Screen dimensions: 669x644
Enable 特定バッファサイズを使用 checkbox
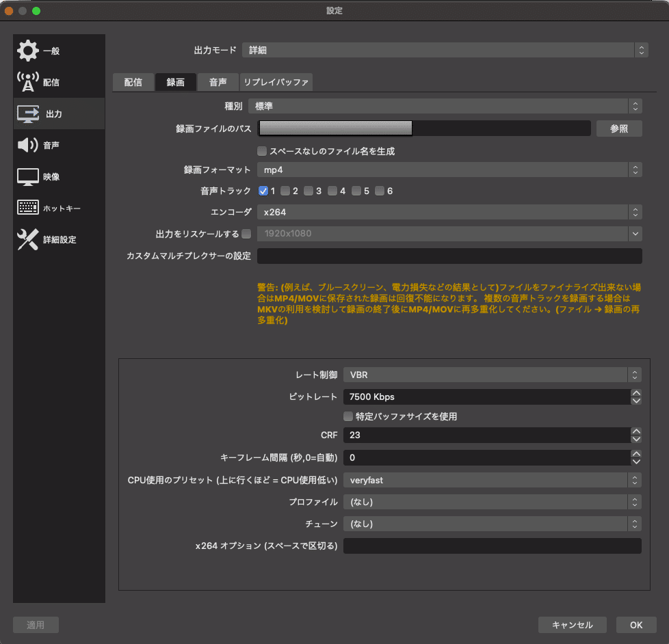point(348,416)
